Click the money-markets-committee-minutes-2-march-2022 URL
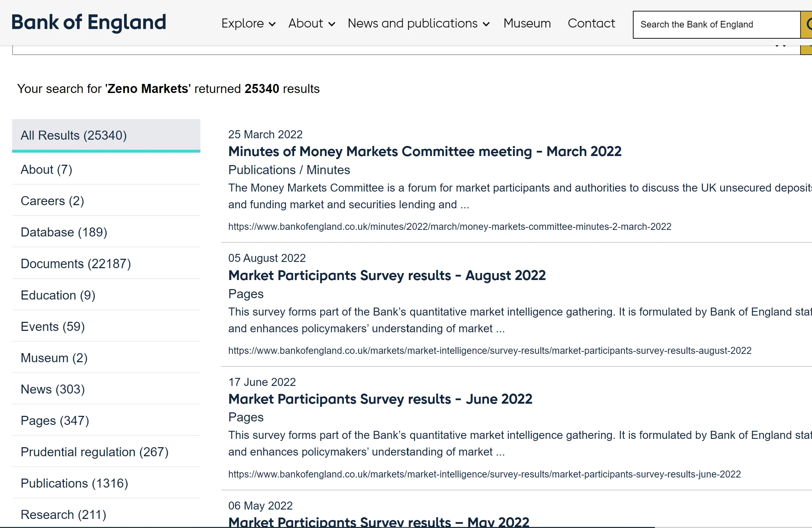This screenshot has width=812, height=528. [x=450, y=227]
